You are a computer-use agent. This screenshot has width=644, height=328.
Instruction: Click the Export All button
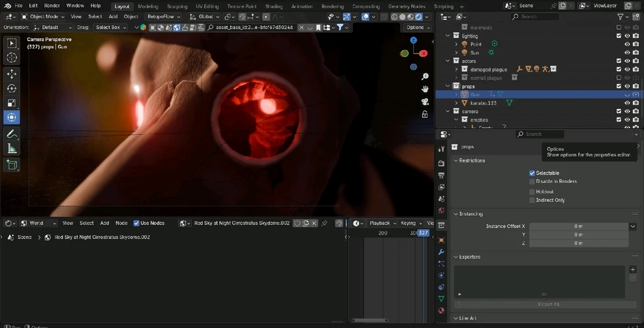pyautogui.click(x=547, y=304)
